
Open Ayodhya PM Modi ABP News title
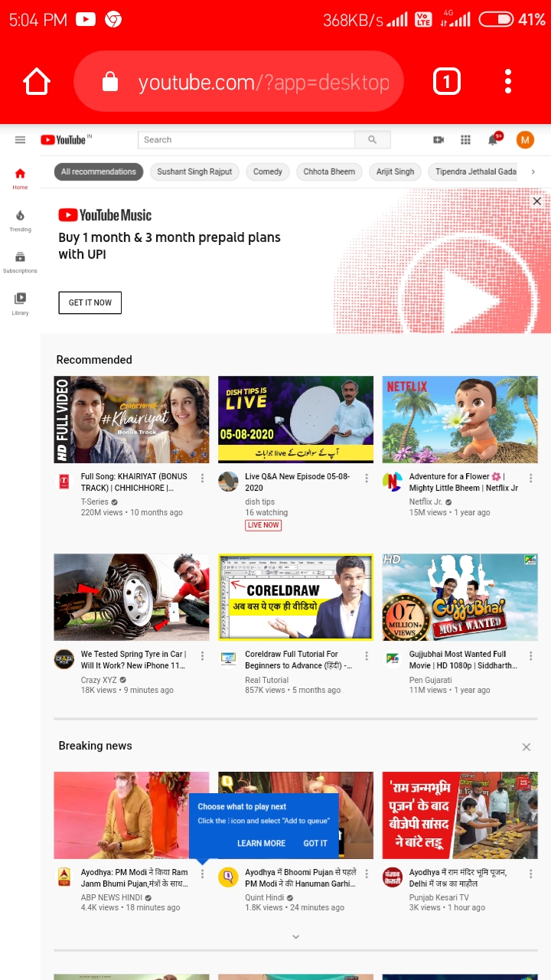click(135, 877)
